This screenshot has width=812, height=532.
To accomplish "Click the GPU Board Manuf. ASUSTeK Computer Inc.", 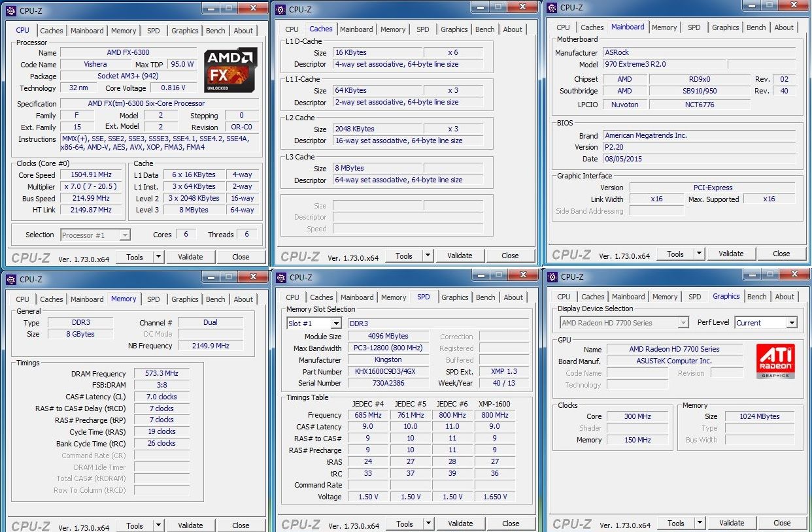I will (x=674, y=361).
